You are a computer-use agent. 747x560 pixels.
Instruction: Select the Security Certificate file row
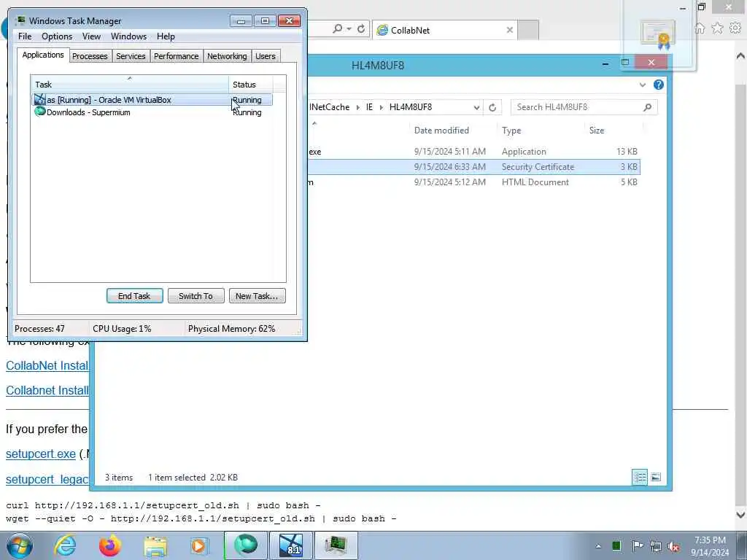[x=473, y=167]
